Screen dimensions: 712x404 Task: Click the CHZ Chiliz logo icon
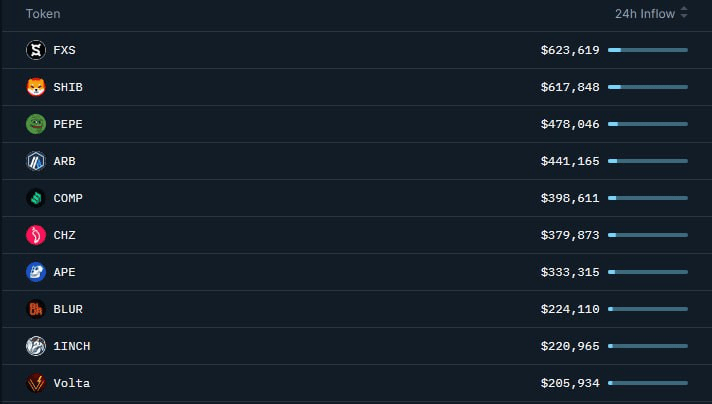tap(36, 235)
